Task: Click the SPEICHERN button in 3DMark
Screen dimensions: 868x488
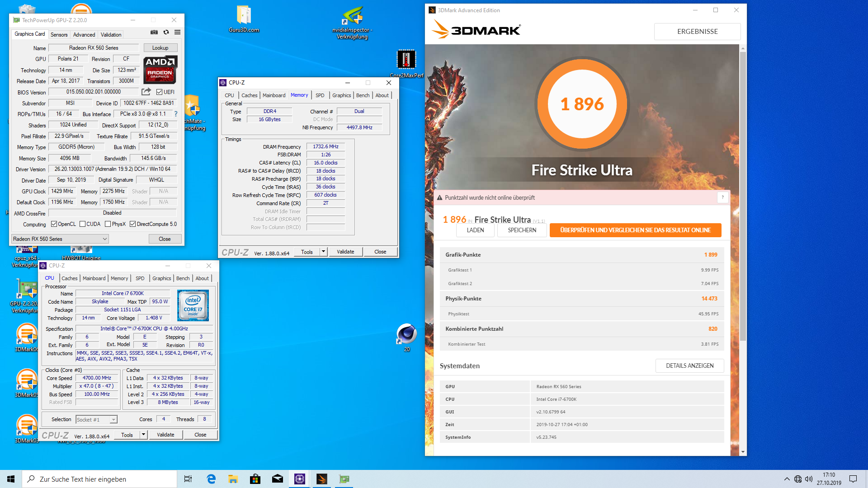Action: pos(522,230)
